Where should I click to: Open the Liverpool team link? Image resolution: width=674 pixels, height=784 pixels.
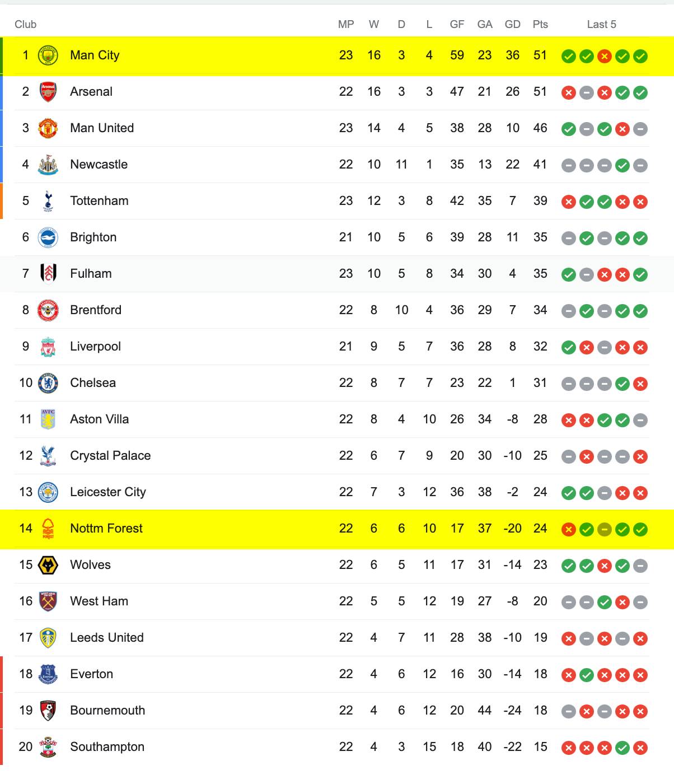(95, 347)
